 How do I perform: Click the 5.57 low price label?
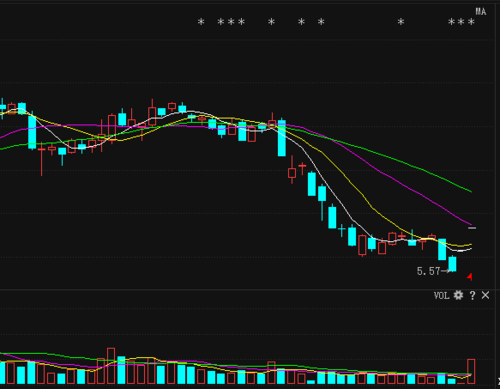coord(429,271)
